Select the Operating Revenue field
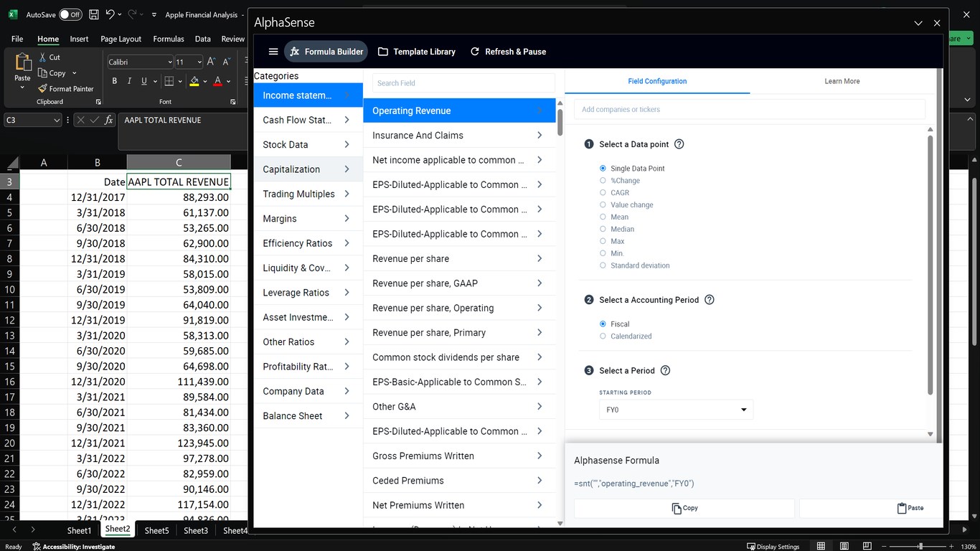The image size is (980, 551). [x=459, y=110]
